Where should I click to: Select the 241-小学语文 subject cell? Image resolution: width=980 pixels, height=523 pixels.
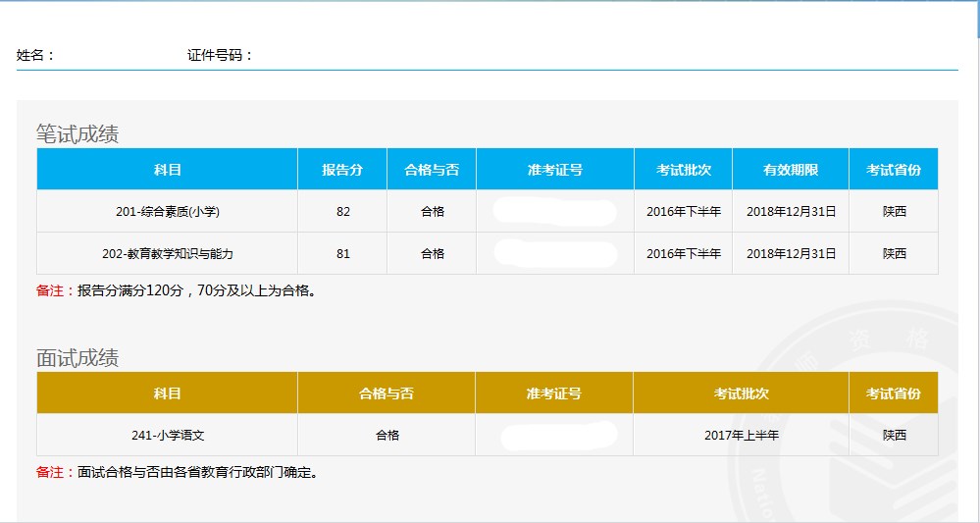167,436
